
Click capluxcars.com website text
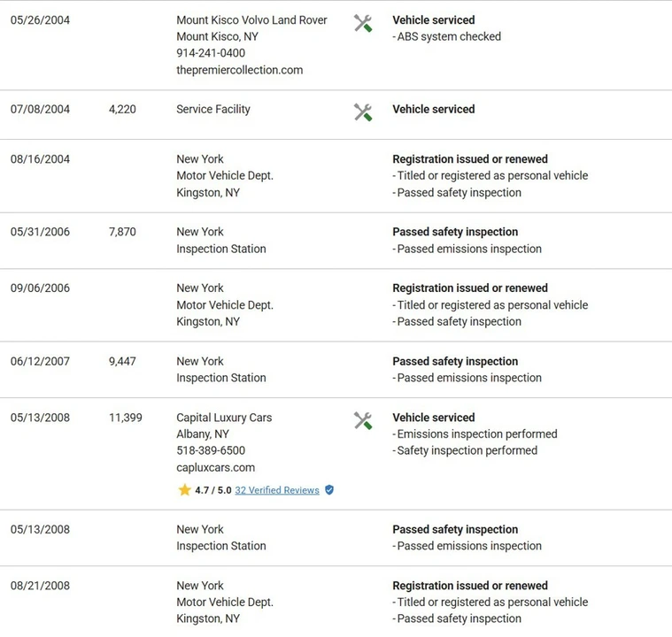(215, 467)
